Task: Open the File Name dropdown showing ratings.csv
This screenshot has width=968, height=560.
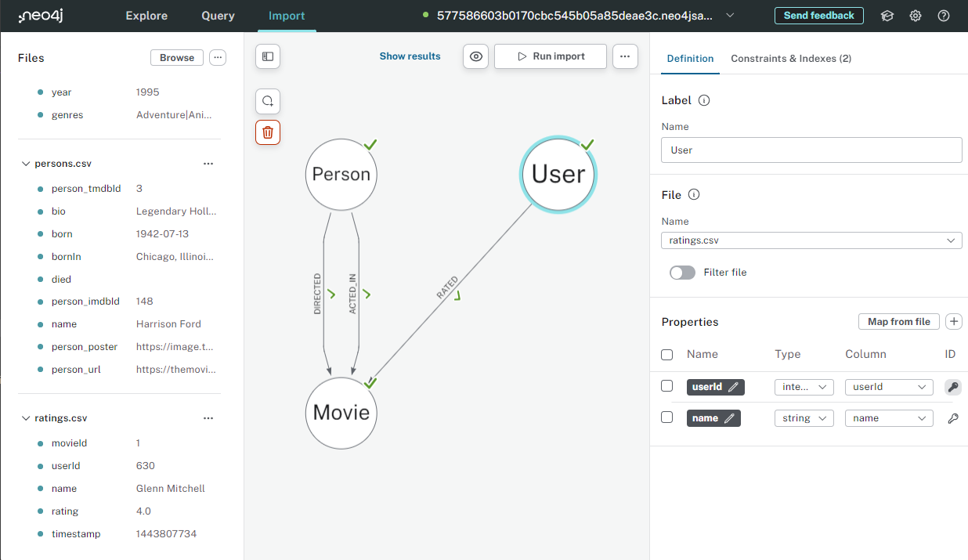Action: click(811, 240)
